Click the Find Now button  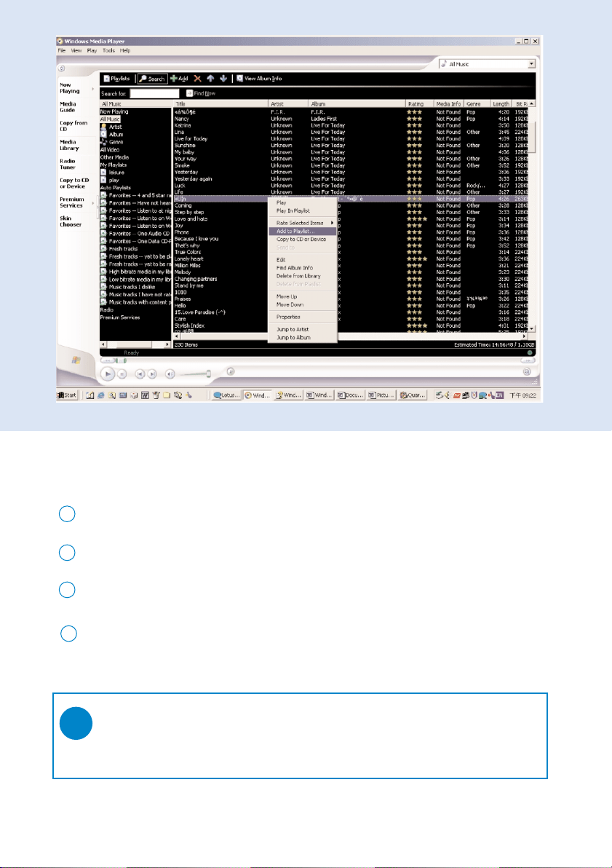pos(201,93)
